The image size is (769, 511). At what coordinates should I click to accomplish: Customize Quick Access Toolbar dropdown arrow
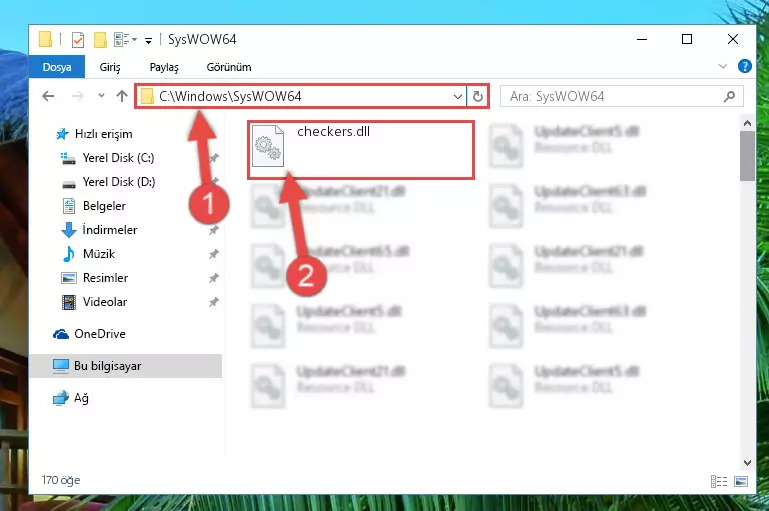[148, 41]
